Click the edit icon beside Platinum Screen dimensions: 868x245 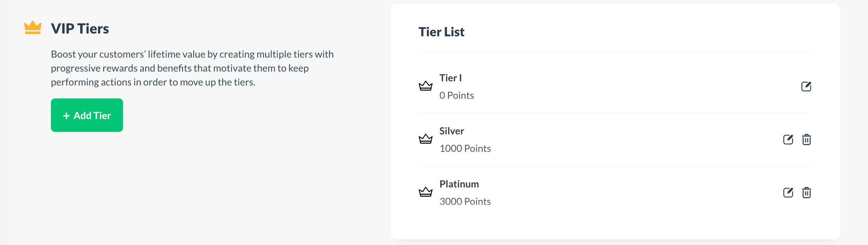pyautogui.click(x=788, y=192)
